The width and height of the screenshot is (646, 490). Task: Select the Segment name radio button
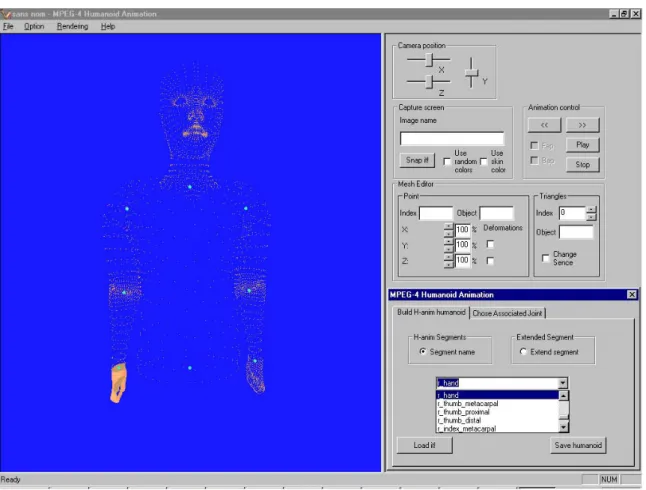[423, 352]
